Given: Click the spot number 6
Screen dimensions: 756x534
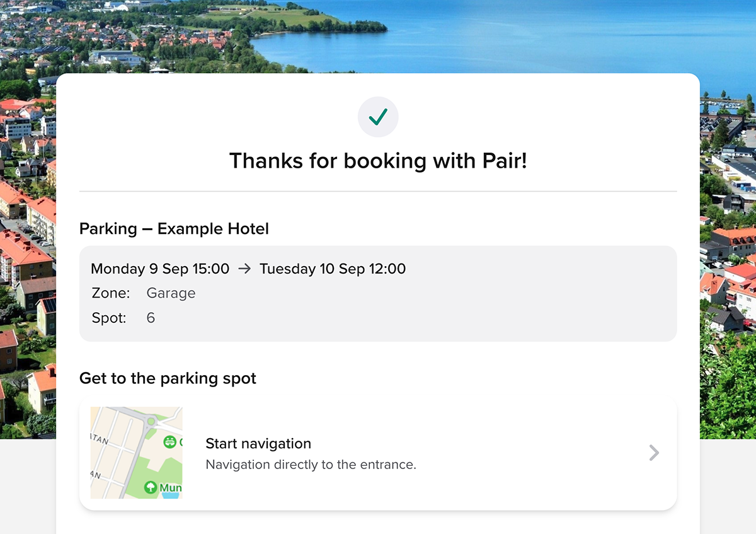Looking at the screenshot, I should coord(151,318).
